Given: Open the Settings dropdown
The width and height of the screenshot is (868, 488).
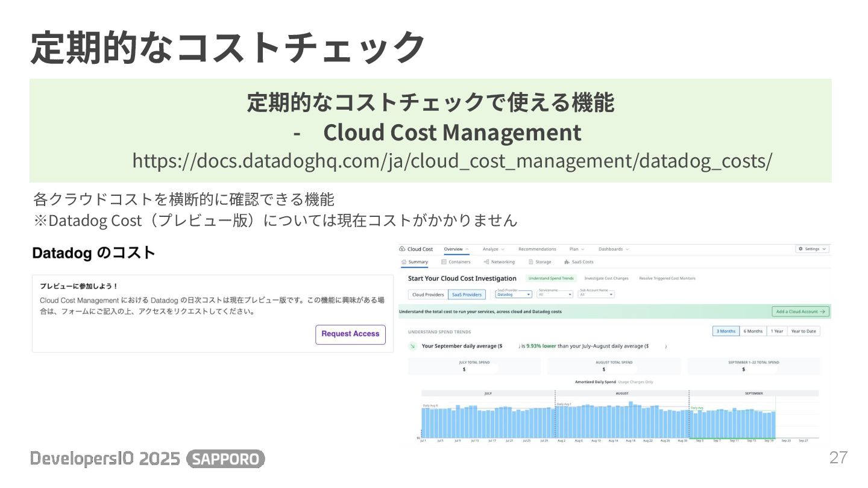Looking at the screenshot, I should coord(813,249).
